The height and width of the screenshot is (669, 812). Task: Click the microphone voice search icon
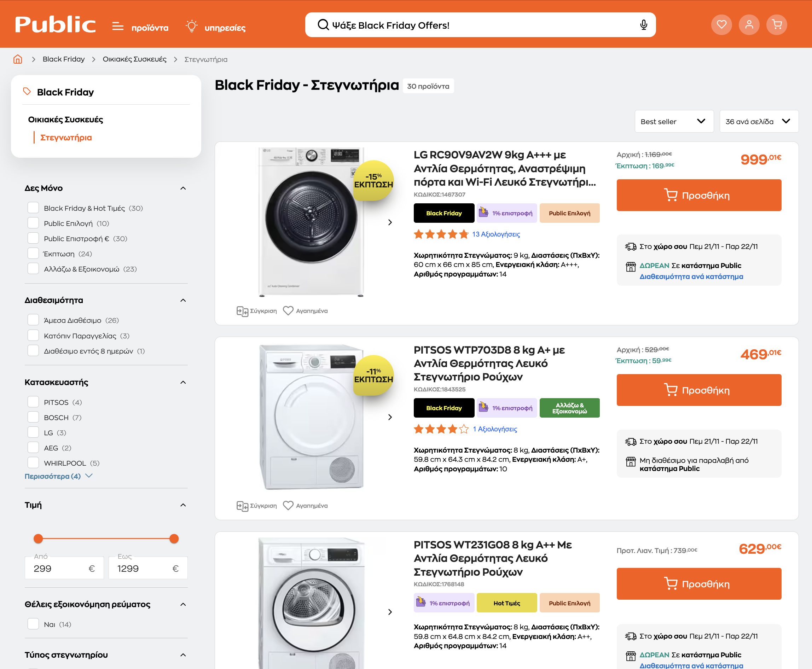click(644, 25)
